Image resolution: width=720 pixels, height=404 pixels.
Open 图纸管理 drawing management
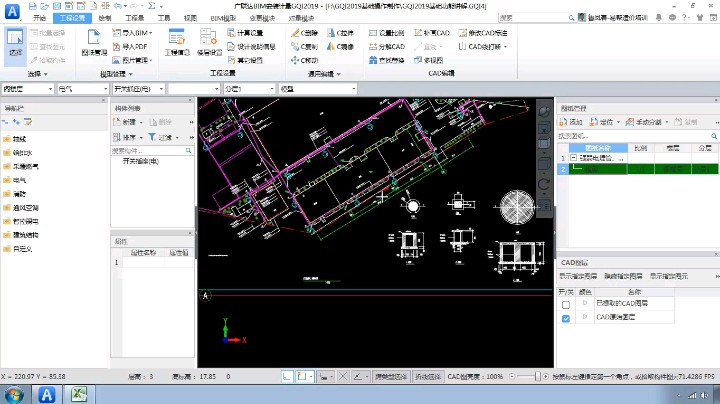click(94, 42)
